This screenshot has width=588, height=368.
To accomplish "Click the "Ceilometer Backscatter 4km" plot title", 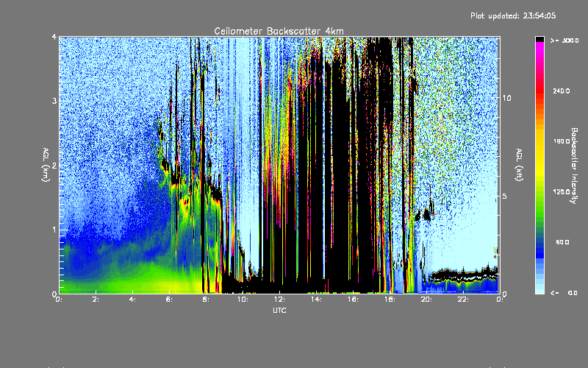I will [x=279, y=31].
